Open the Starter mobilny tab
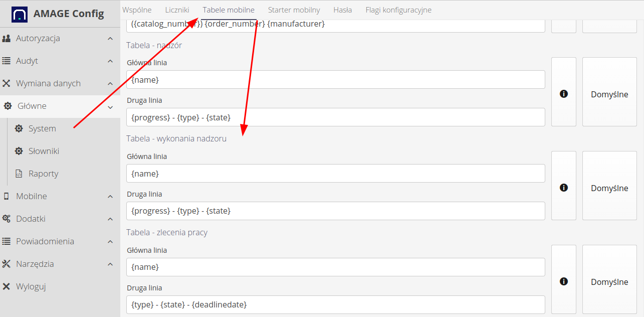The width and height of the screenshot is (644, 317). coord(294,10)
